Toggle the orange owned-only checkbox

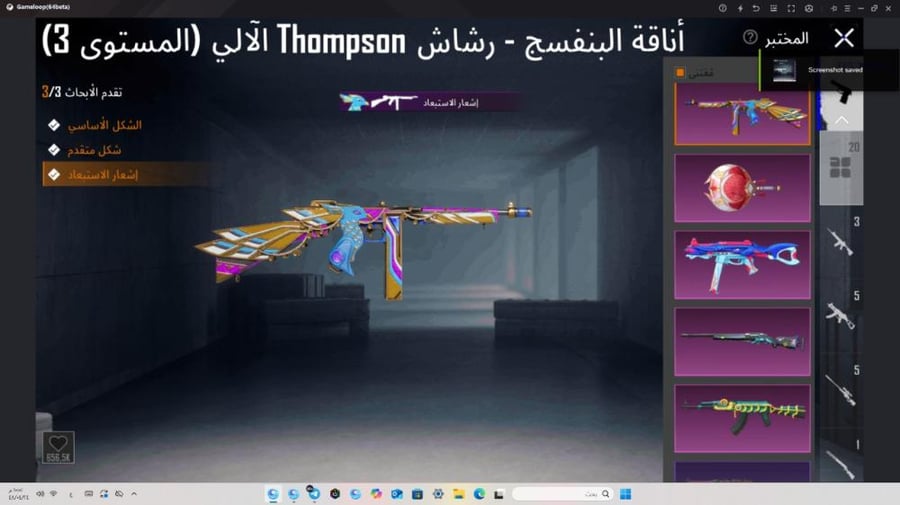680,73
